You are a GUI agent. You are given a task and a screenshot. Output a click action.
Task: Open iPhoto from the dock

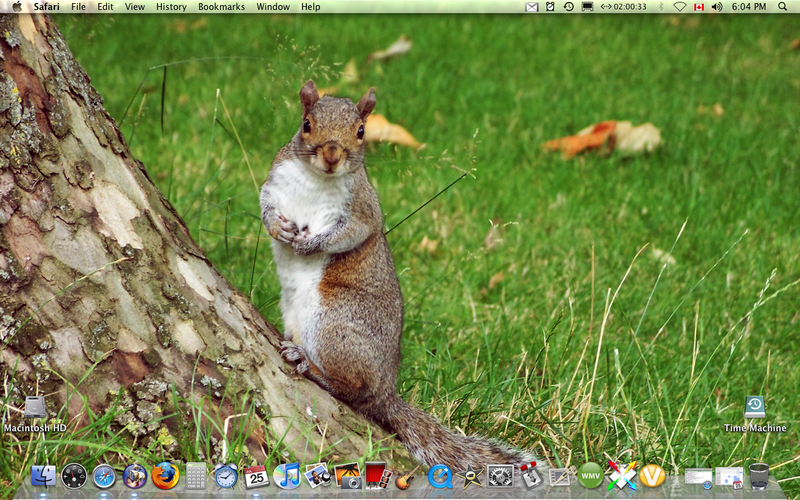317,476
